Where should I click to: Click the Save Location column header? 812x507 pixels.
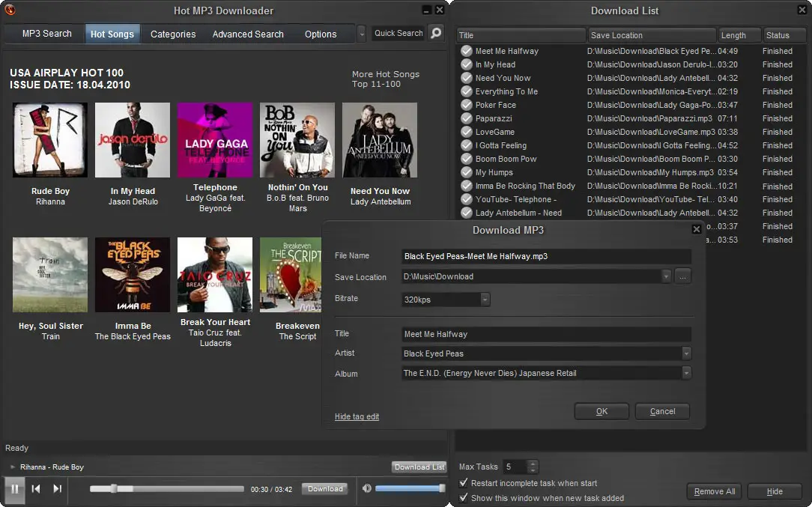click(x=652, y=35)
